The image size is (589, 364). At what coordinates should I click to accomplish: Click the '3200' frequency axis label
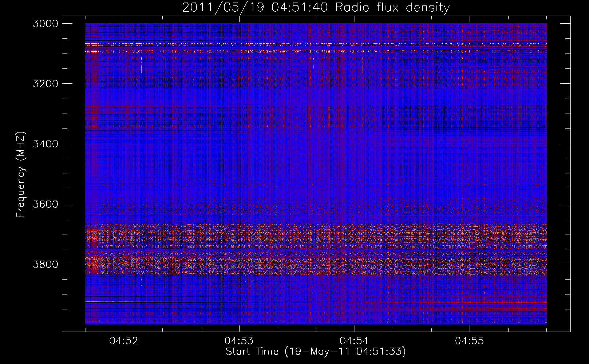coord(46,84)
